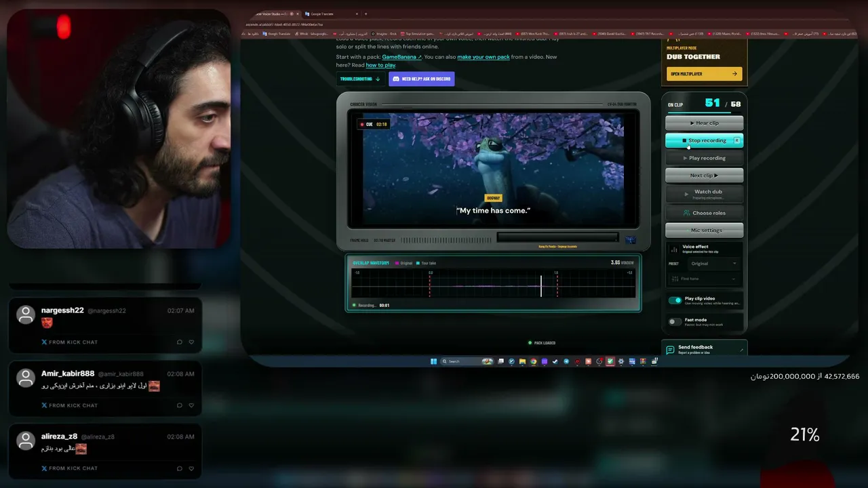Like nargessh22's chat message
The width and height of the screenshot is (868, 488).
191,342
